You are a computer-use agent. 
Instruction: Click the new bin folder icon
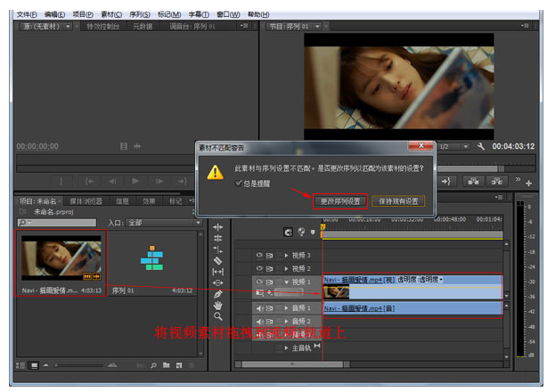coord(166,365)
